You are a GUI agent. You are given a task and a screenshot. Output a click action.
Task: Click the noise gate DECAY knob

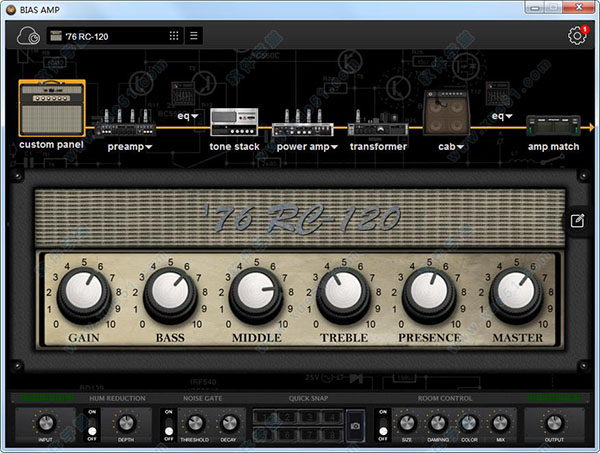click(229, 423)
